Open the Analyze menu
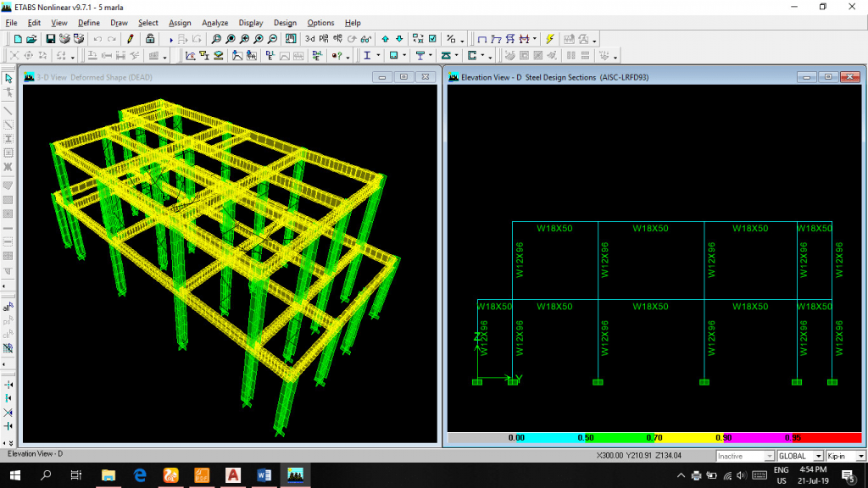This screenshot has width=868, height=488. pyautogui.click(x=214, y=23)
